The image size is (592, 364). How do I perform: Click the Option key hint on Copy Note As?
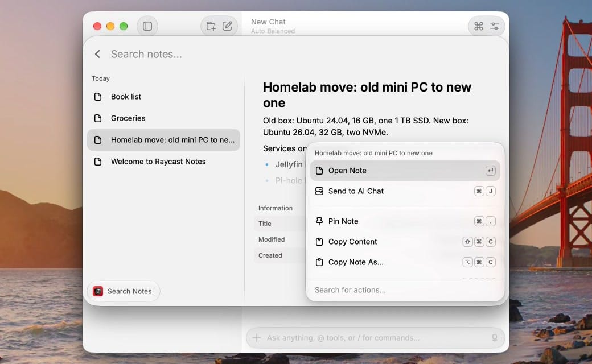(x=467, y=262)
